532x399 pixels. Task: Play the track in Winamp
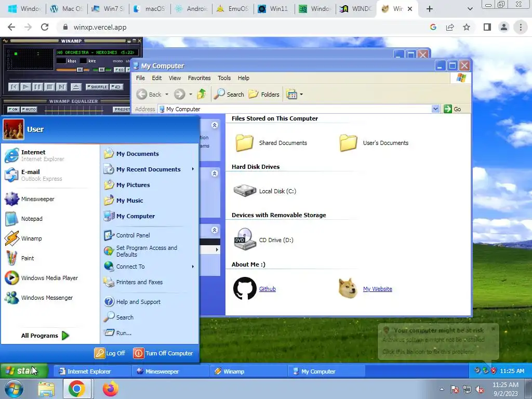[x=25, y=87]
